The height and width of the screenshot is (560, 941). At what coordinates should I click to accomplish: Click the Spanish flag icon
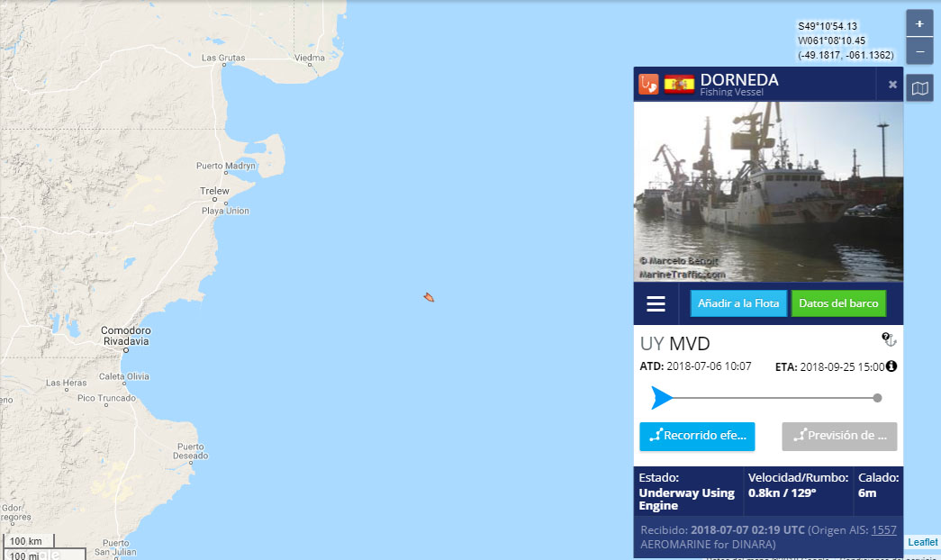[x=679, y=84]
